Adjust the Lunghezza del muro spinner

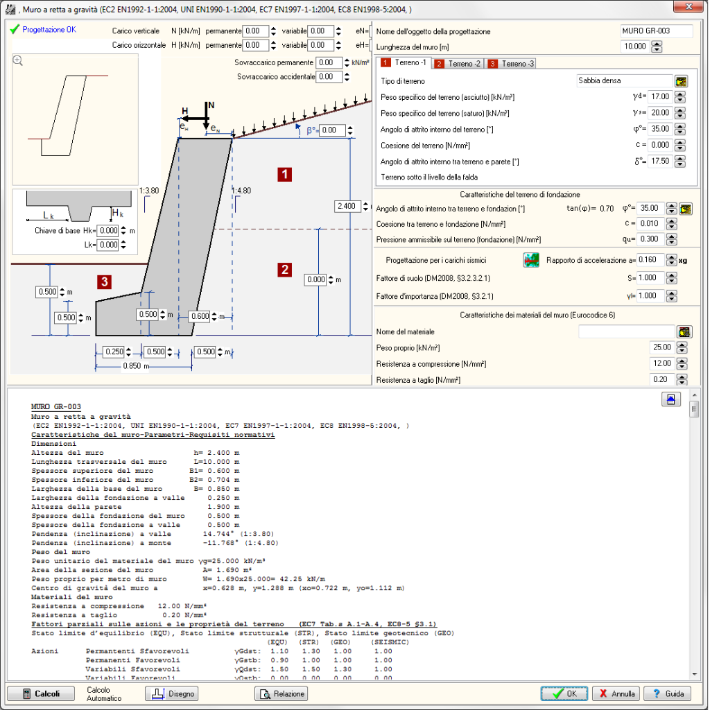tap(657, 46)
